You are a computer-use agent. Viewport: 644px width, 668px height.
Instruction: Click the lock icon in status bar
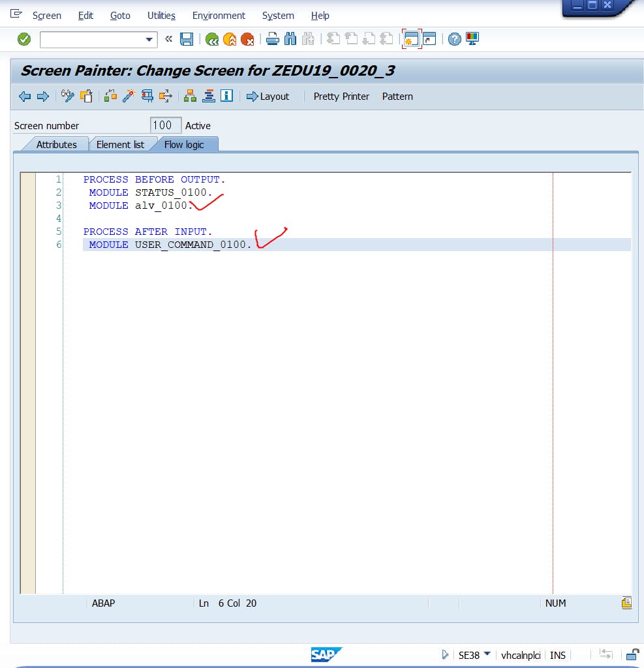632,654
